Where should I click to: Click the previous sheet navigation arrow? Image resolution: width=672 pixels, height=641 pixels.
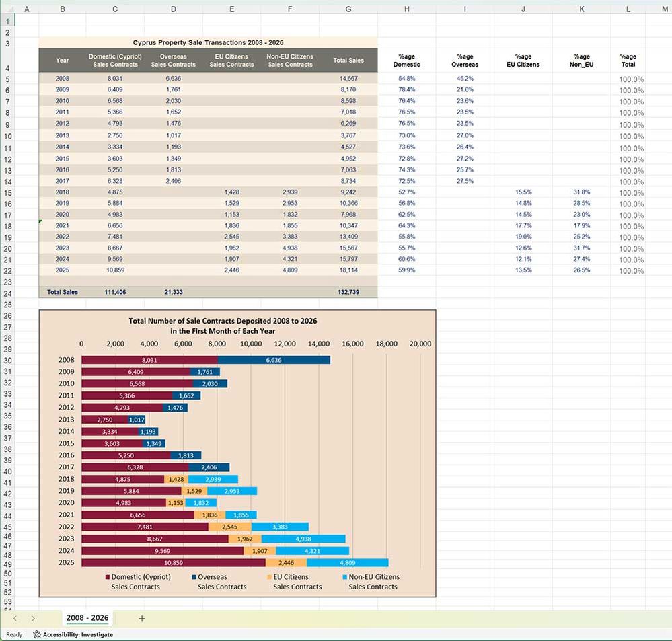point(15,619)
